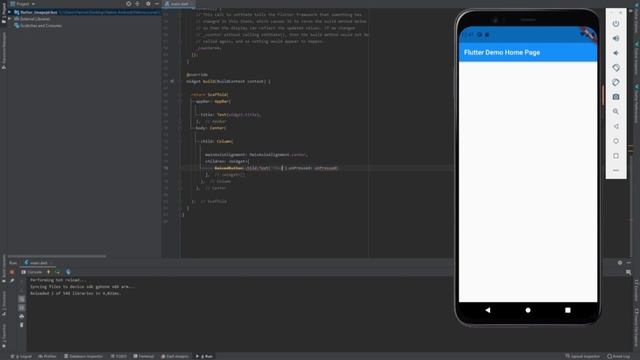Click the Resource Manager vertical tab on left

(4, 51)
